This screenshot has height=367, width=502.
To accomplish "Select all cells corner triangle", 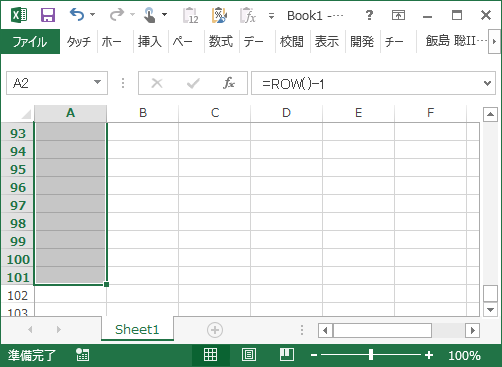I will [26, 114].
